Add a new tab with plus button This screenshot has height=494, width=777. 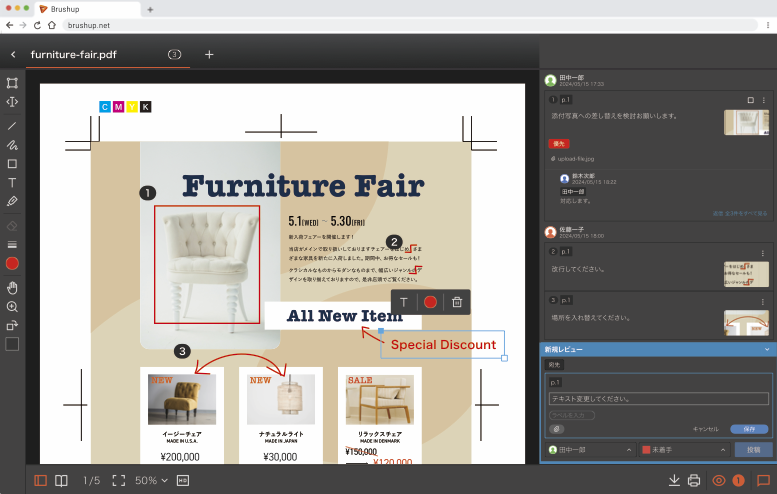209,54
